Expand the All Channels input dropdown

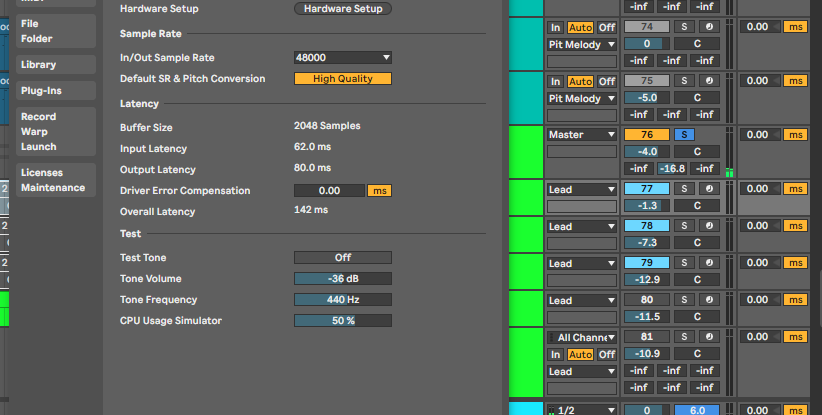(582, 338)
